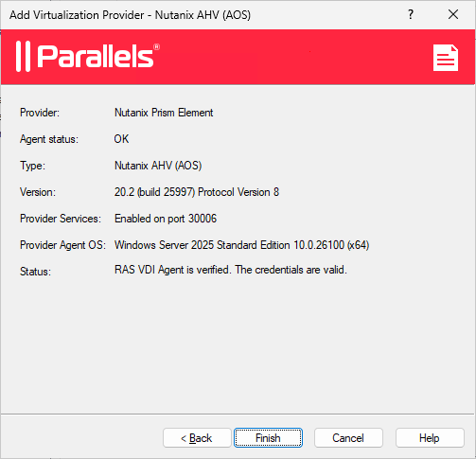
Task: Select the Nutanix Prism Element provider text
Action: [164, 113]
